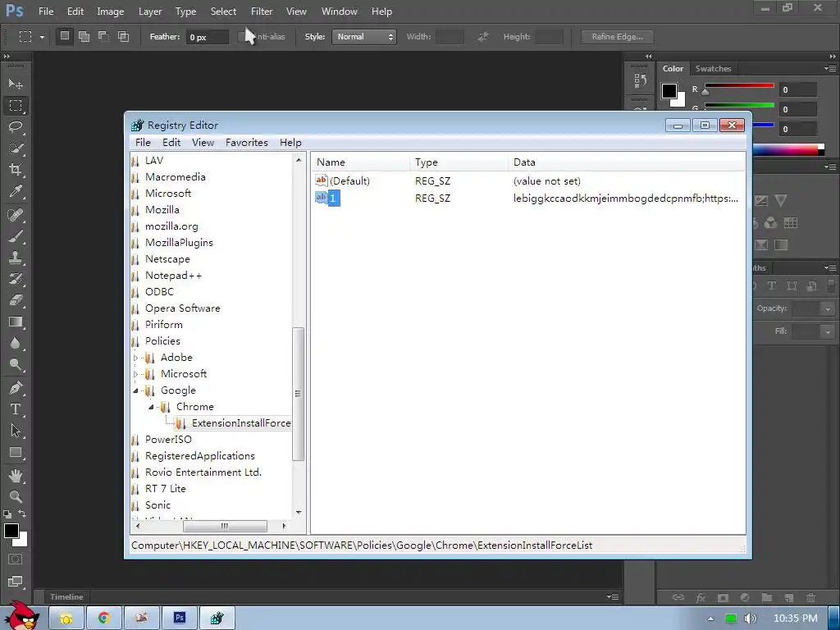Viewport: 840px width, 630px height.
Task: Open Photoshop's Filter menu
Action: pos(262,11)
